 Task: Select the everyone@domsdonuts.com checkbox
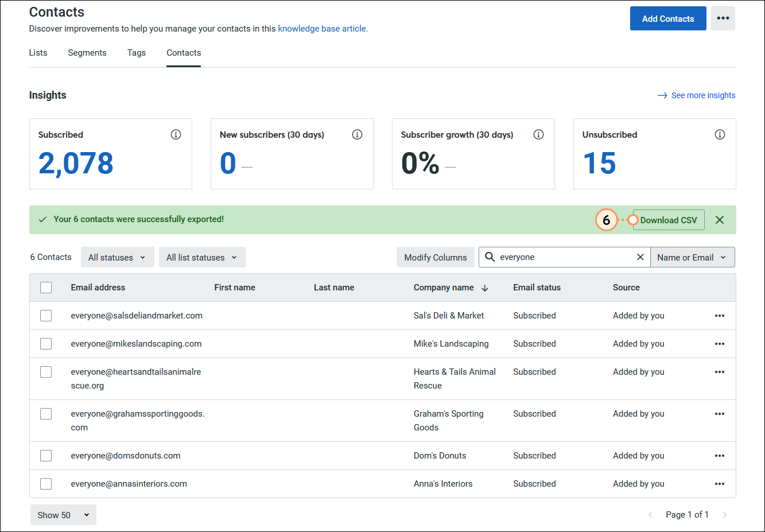(46, 456)
